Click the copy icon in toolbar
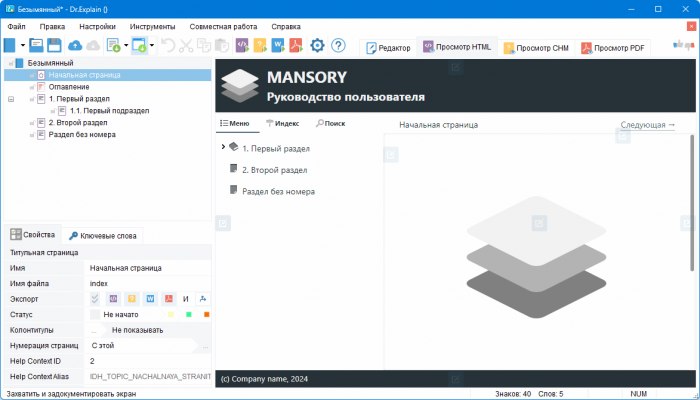Image resolution: width=700 pixels, height=400 pixels. [x=204, y=45]
